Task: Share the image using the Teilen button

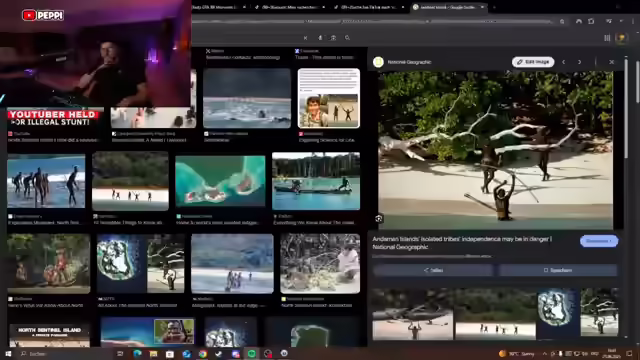Action: point(433,270)
